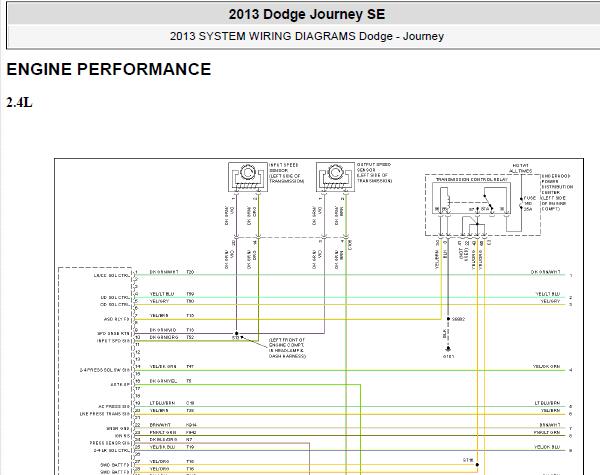
Task: Click the 'G101' ground label
Action: click(x=448, y=356)
